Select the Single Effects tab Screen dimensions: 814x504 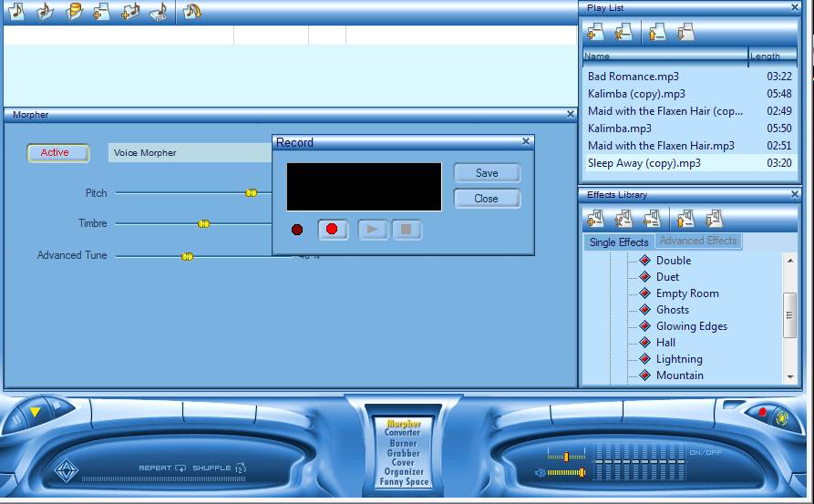pos(619,242)
